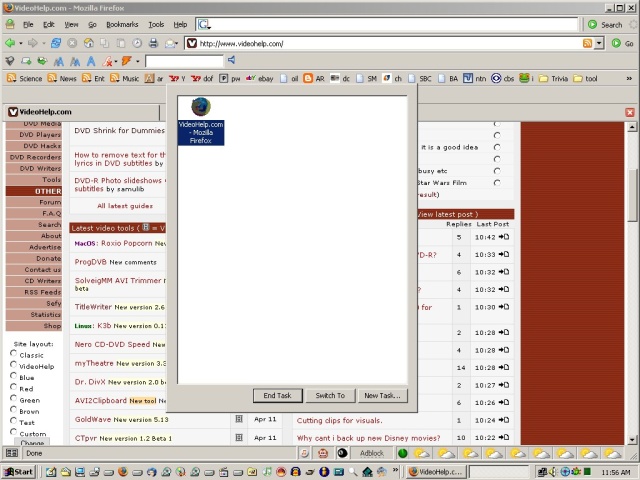This screenshot has height=480, width=640.
Task: Close the tab with red X button
Action: (630, 112)
